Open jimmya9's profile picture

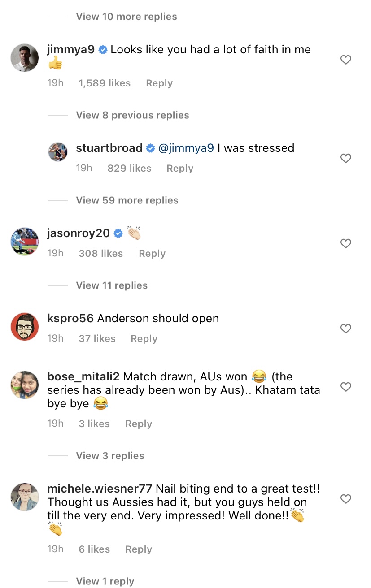pos(25,58)
